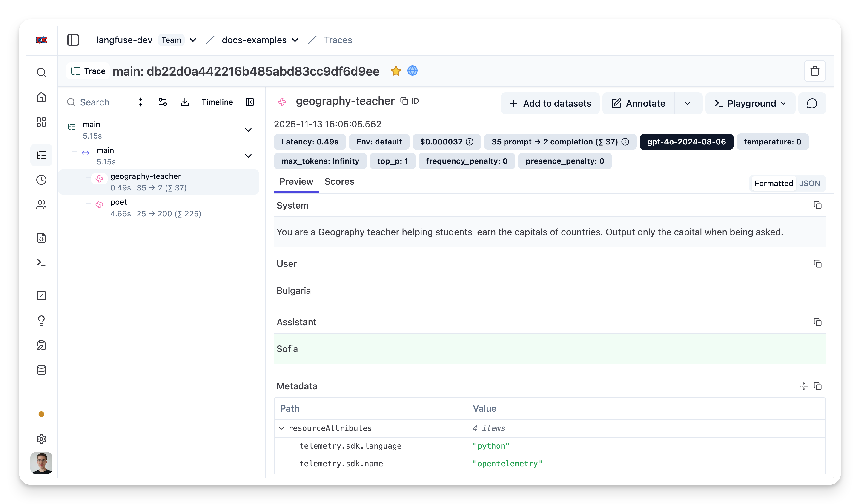The height and width of the screenshot is (504, 860).
Task: Star the main trace
Action: point(396,71)
